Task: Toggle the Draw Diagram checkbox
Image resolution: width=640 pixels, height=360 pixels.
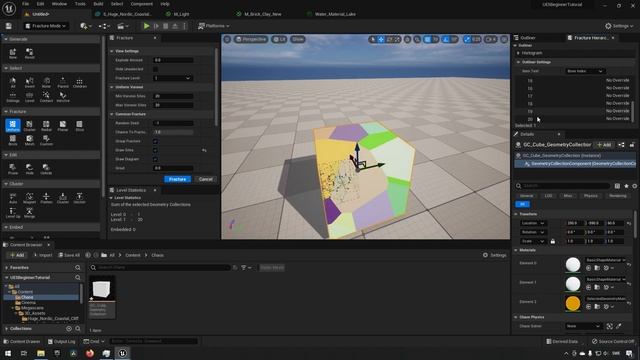Action: [x=155, y=159]
